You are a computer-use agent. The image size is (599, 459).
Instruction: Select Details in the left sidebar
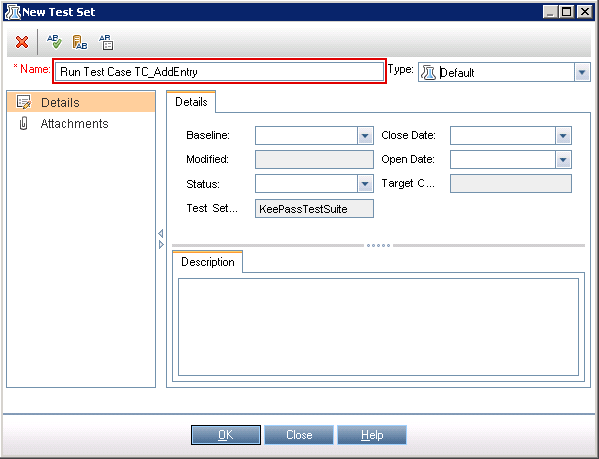click(x=81, y=102)
